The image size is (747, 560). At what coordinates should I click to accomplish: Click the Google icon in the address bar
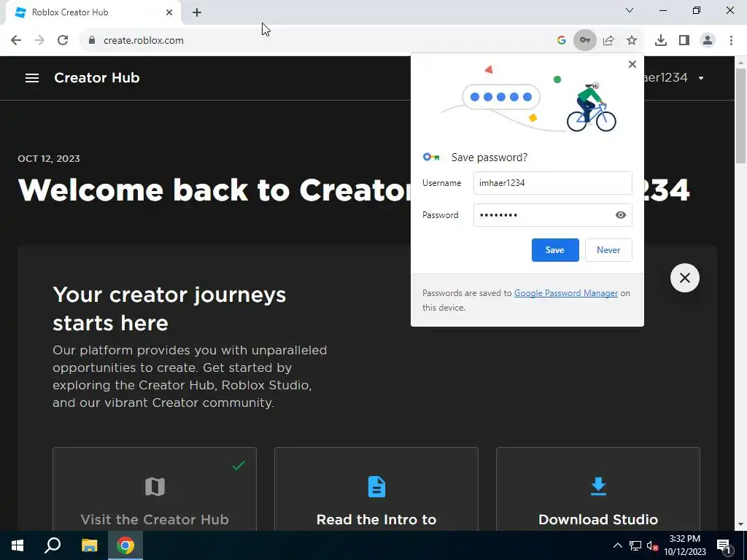coord(561,41)
